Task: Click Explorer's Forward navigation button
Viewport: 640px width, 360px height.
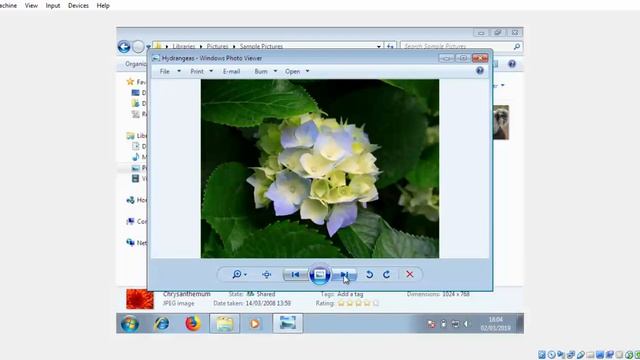Action: pos(138,47)
